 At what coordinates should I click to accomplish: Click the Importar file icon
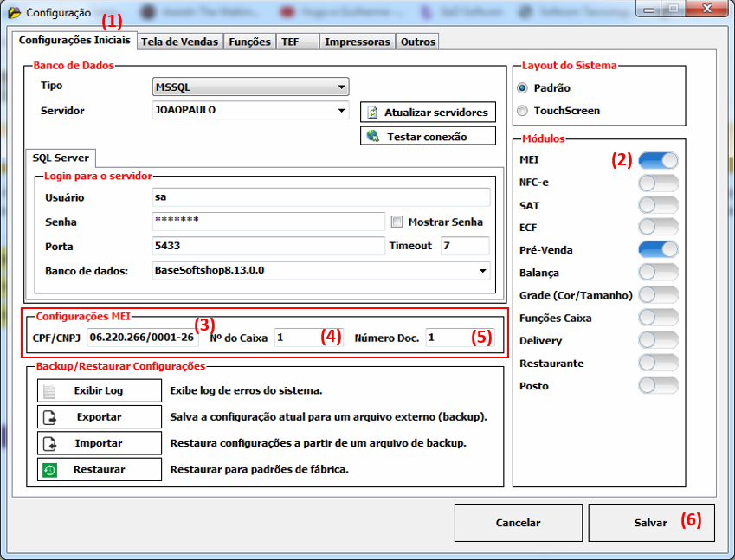click(x=50, y=443)
